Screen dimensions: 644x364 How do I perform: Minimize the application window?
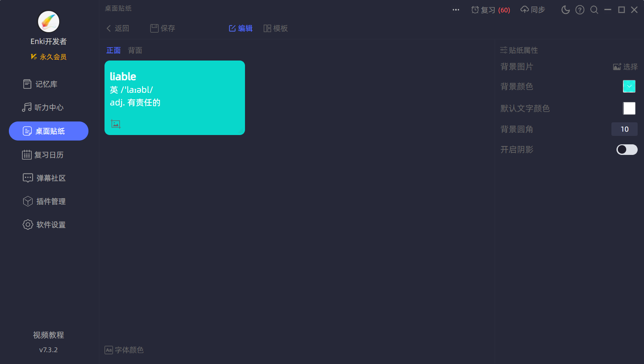(x=608, y=10)
